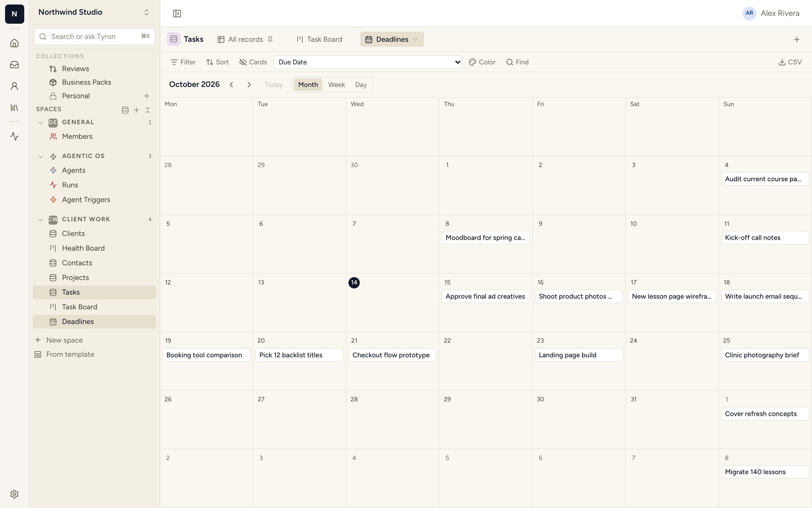Screen dimensions: 812x508
Task: Click the Filter button
Action: point(183,62)
